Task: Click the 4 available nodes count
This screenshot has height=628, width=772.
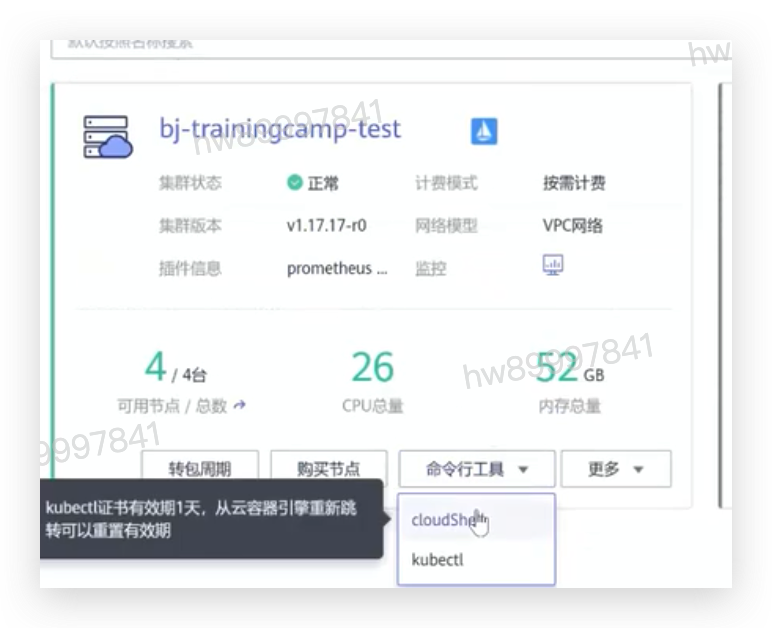Action: (156, 367)
